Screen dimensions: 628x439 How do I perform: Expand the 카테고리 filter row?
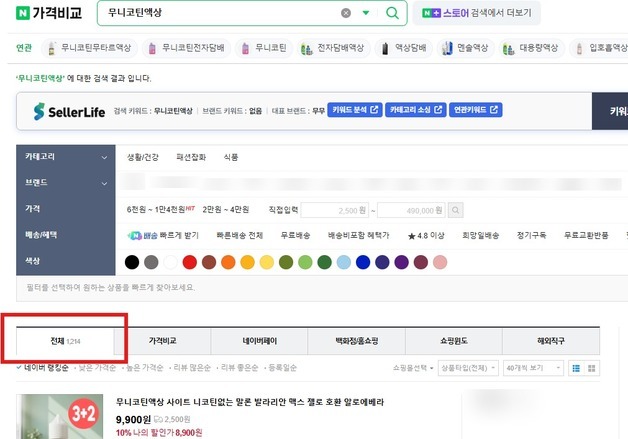[x=66, y=157]
